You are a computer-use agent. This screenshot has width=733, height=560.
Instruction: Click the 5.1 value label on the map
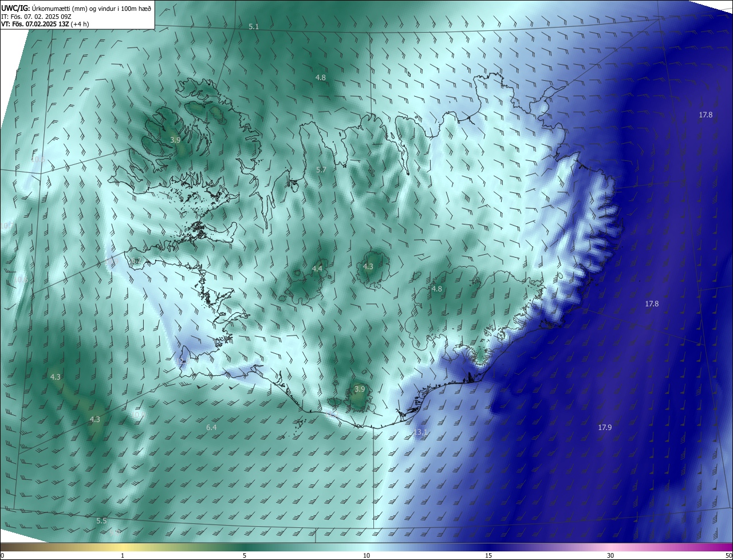click(254, 27)
